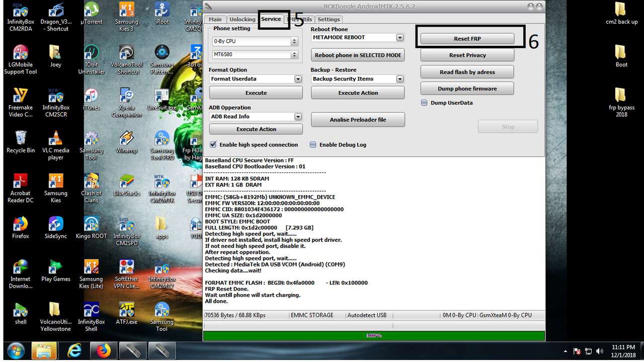Select the Service tab
This screenshot has height=362, width=644.
[271, 19]
